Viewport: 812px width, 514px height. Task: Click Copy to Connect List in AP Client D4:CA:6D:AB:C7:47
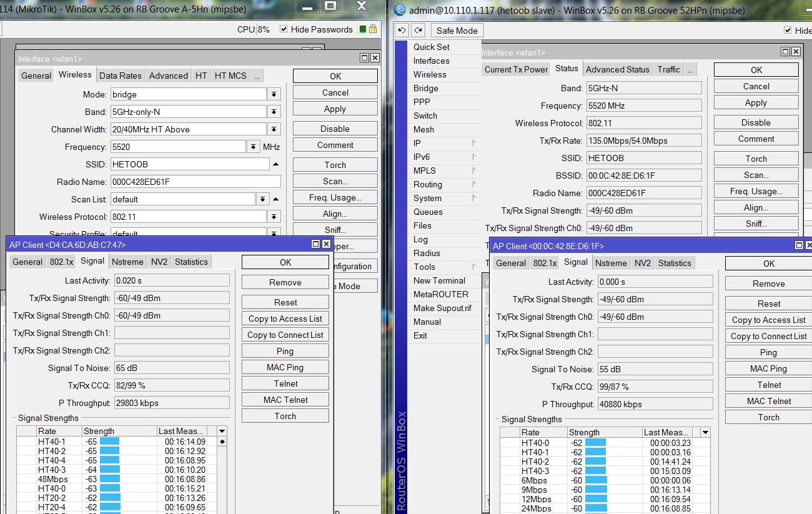point(285,335)
